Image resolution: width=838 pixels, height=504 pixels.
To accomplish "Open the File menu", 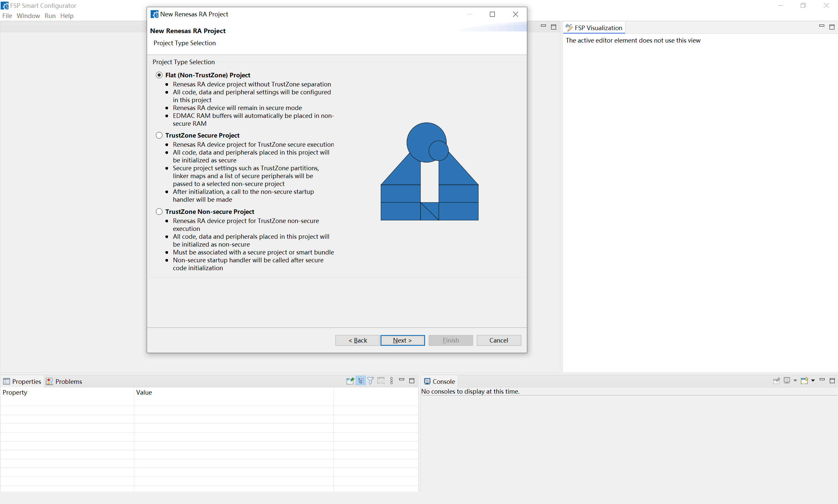I will point(7,16).
